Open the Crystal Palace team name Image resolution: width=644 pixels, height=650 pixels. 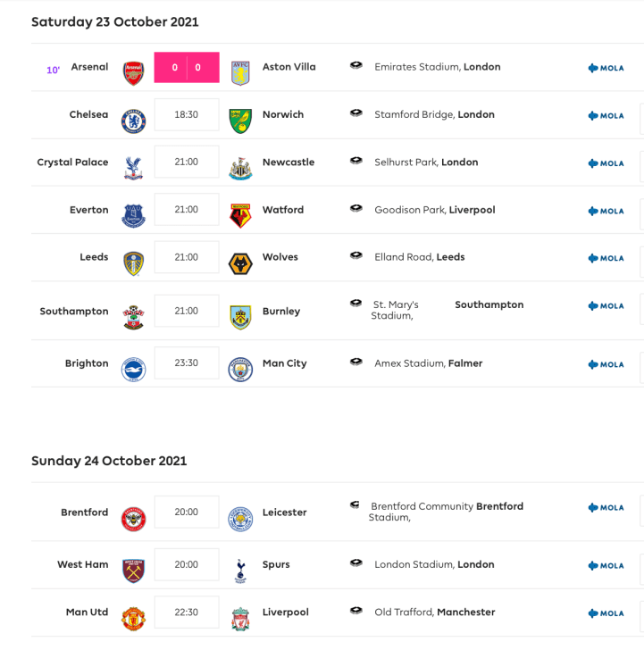coord(72,162)
